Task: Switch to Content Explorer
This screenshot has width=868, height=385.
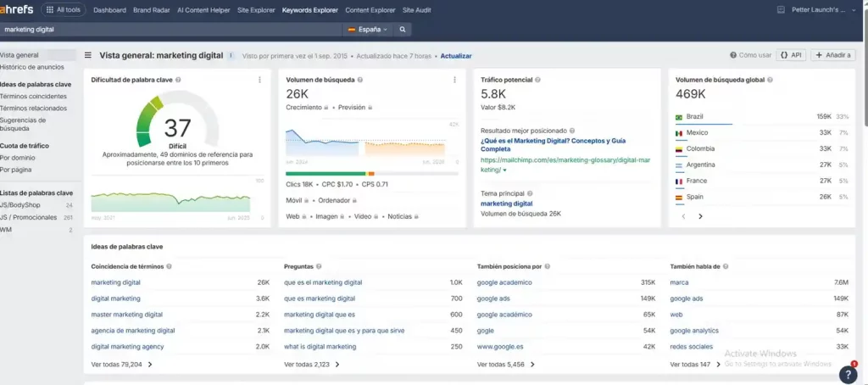Action: 370,10
